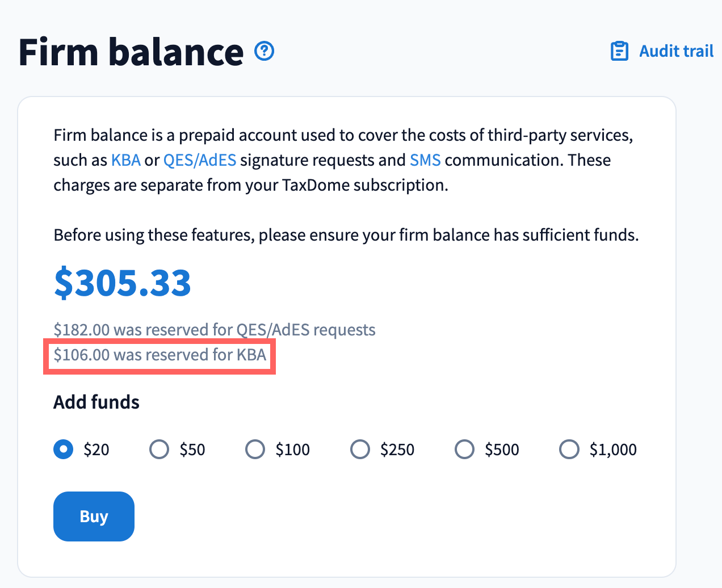
Task: Open the SMS communication link
Action: (425, 160)
